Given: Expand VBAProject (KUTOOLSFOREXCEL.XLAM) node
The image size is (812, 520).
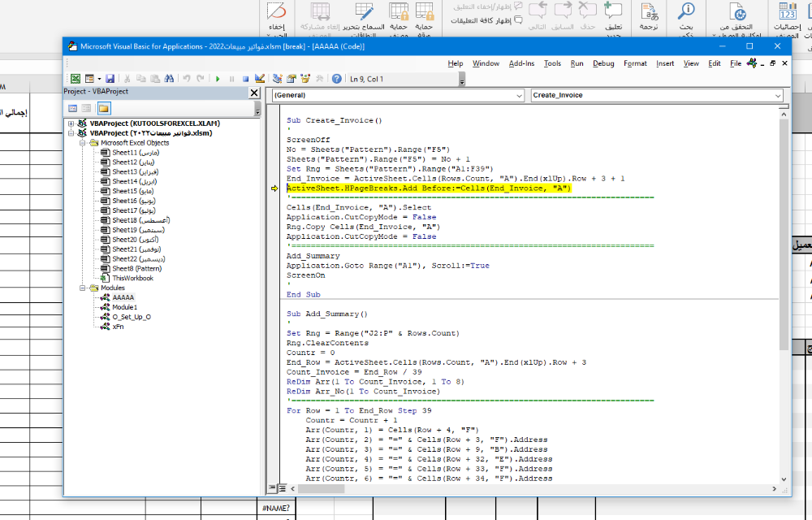Looking at the screenshot, I should [x=71, y=123].
